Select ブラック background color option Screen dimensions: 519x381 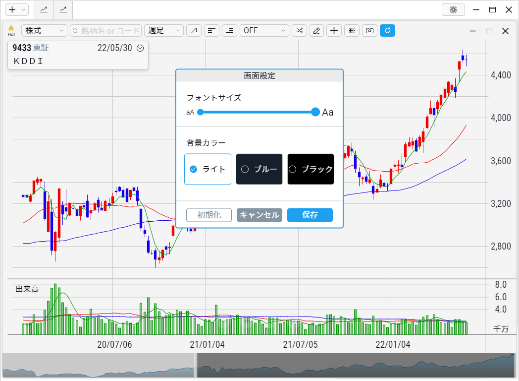tap(311, 169)
